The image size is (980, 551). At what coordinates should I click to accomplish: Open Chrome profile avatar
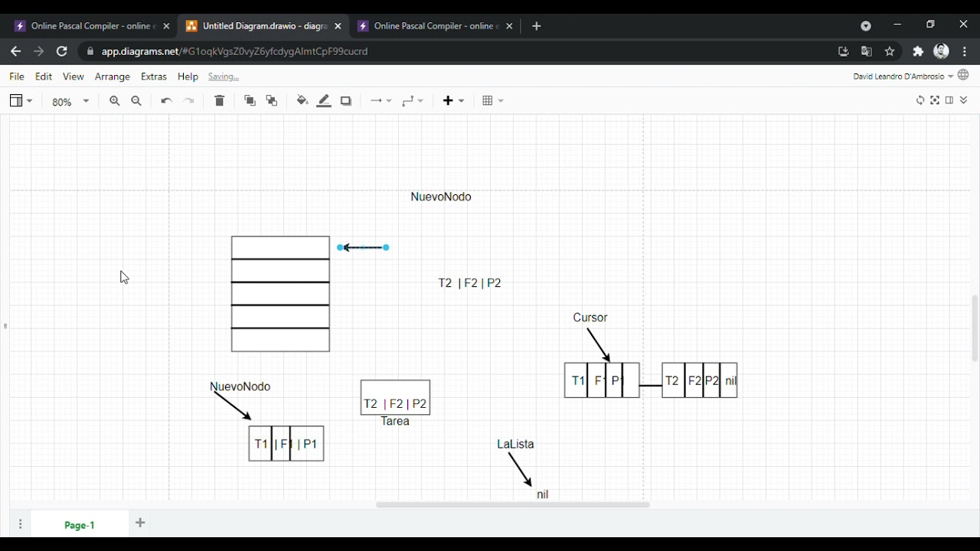942,51
